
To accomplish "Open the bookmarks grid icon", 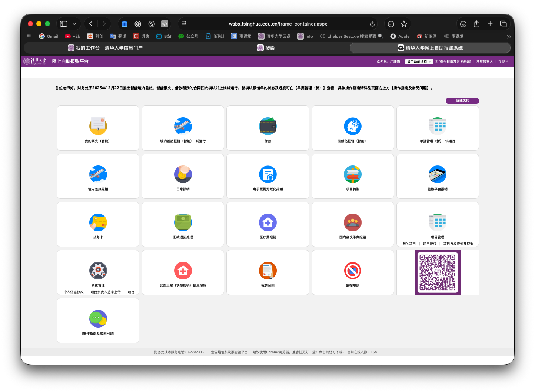I will point(29,36).
